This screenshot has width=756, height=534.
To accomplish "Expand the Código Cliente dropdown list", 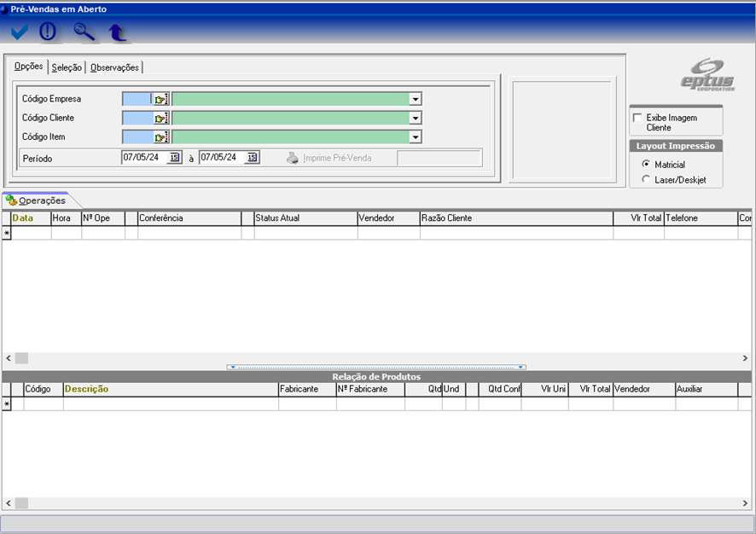I will (416, 118).
